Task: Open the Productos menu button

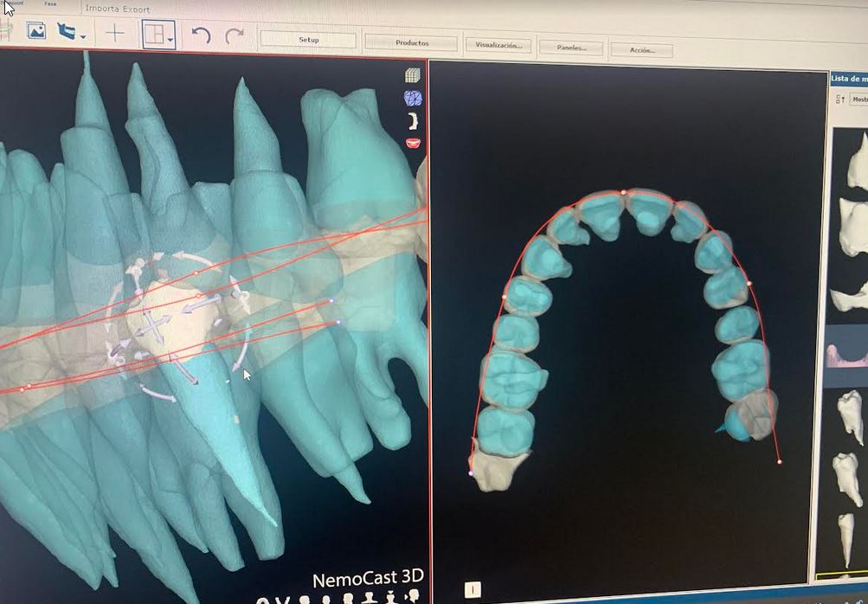Action: point(411,42)
